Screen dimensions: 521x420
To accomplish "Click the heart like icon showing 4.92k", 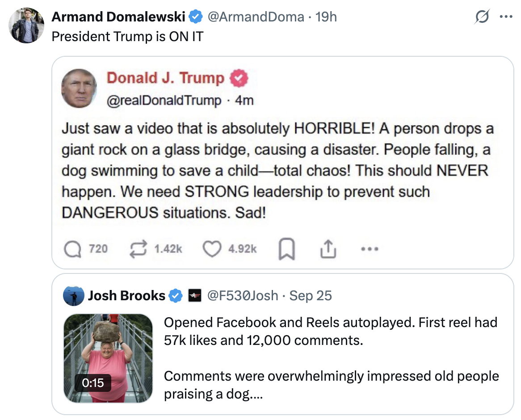I will (211, 249).
